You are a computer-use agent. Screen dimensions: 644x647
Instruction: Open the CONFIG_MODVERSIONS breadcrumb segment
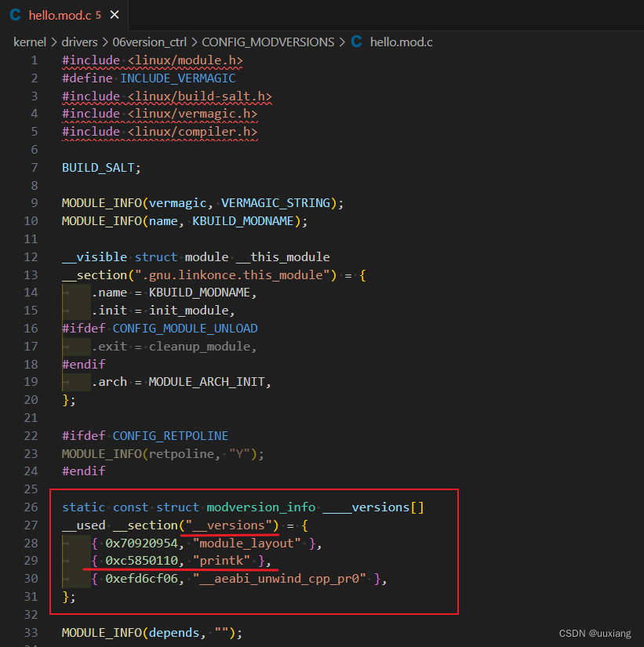(268, 42)
